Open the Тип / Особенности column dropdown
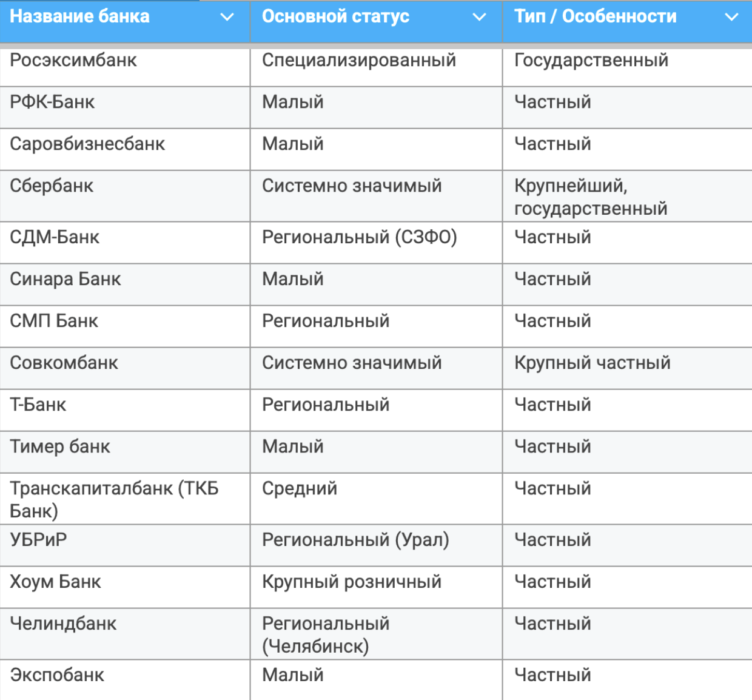 tap(732, 17)
